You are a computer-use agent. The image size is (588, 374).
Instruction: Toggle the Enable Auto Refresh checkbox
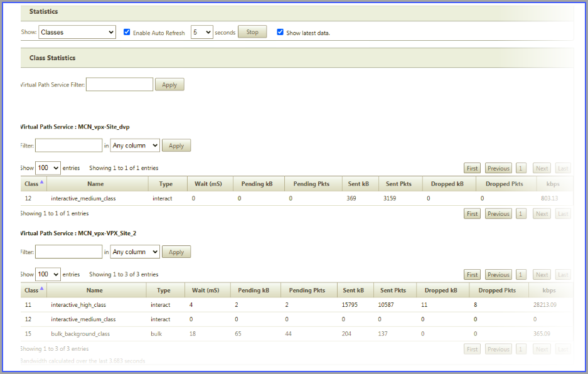point(127,32)
